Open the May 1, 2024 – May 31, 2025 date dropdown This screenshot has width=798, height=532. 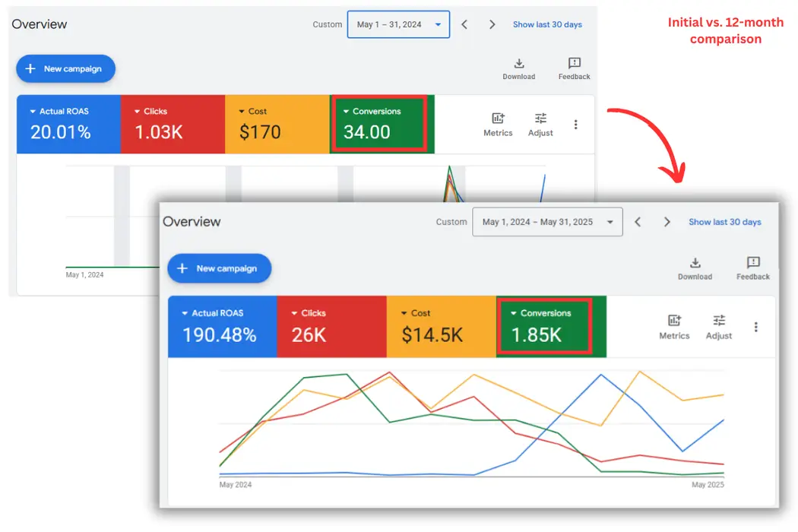[x=547, y=221]
